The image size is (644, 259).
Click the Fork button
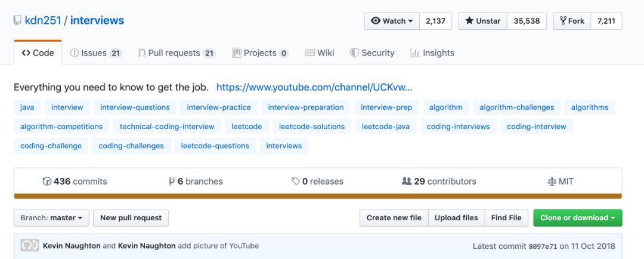[x=572, y=21]
